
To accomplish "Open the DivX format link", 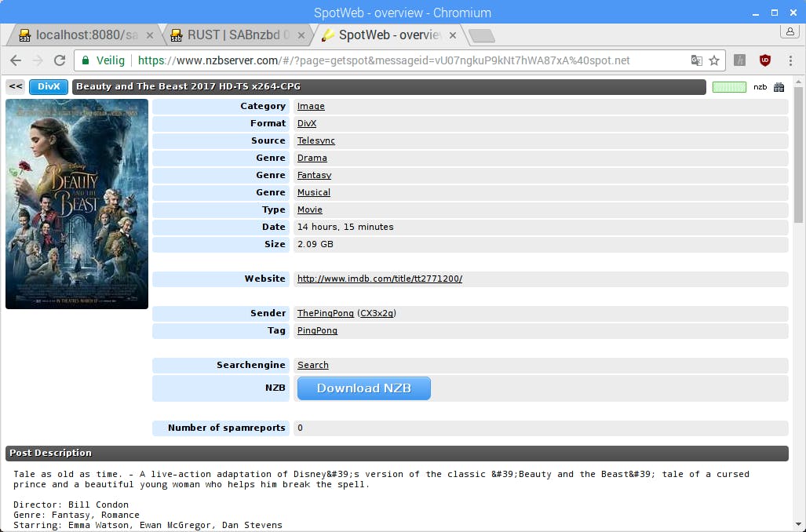I will [x=307, y=123].
